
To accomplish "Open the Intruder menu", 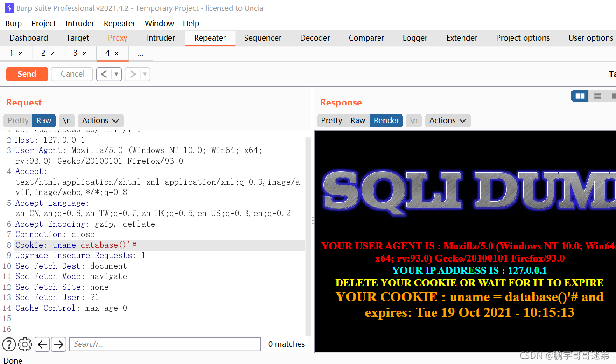I will 80,23.
